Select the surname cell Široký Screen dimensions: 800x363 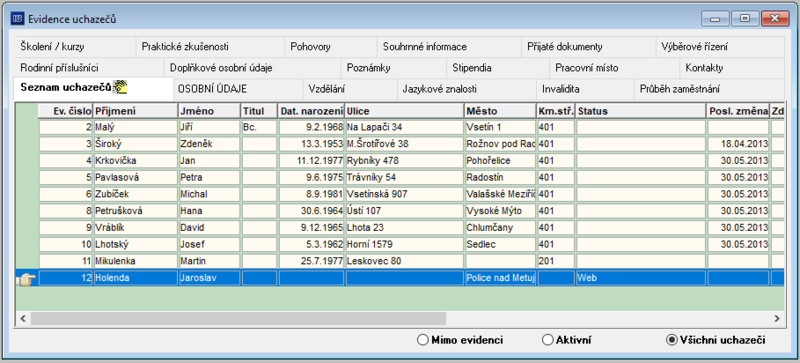click(135, 144)
